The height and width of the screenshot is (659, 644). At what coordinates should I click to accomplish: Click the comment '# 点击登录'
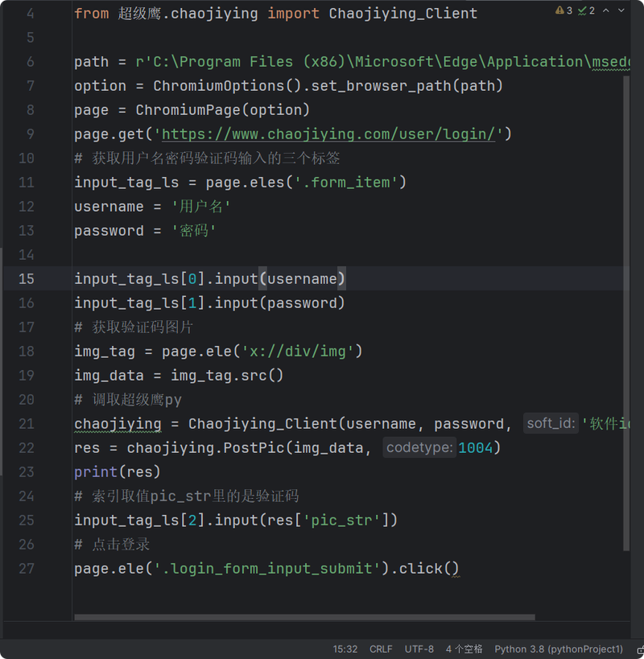112,544
